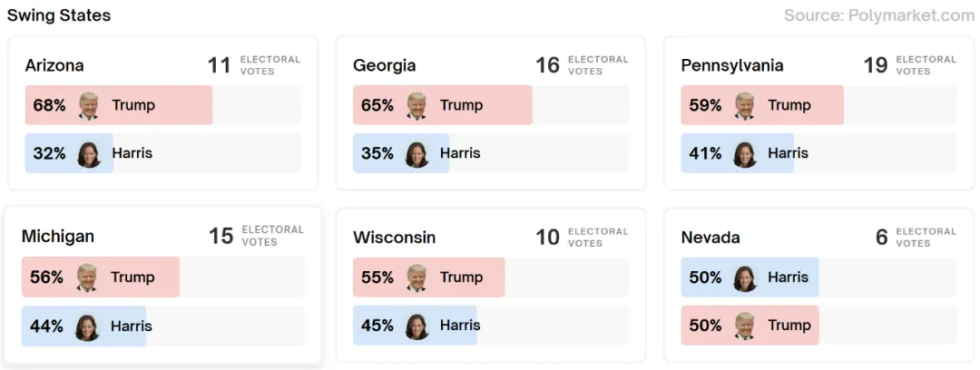Click Trump's avatar in the Nevada card
The height and width of the screenshot is (370, 980).
pos(745,326)
